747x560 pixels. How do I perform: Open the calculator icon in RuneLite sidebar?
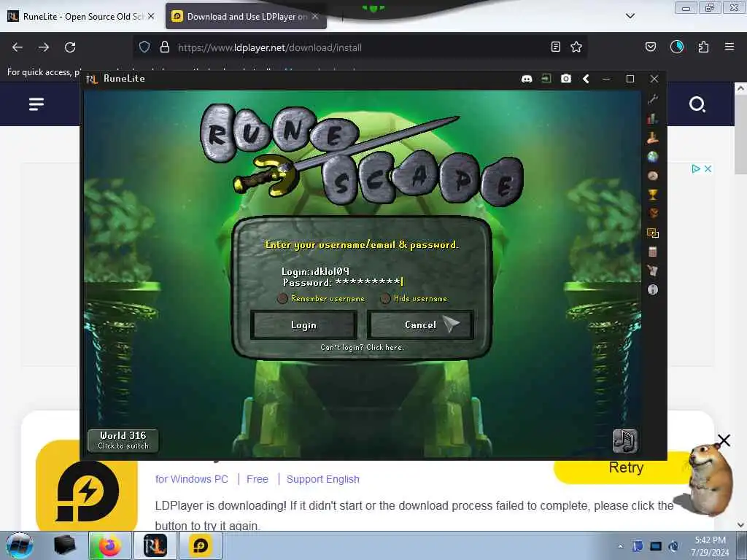pos(653,252)
